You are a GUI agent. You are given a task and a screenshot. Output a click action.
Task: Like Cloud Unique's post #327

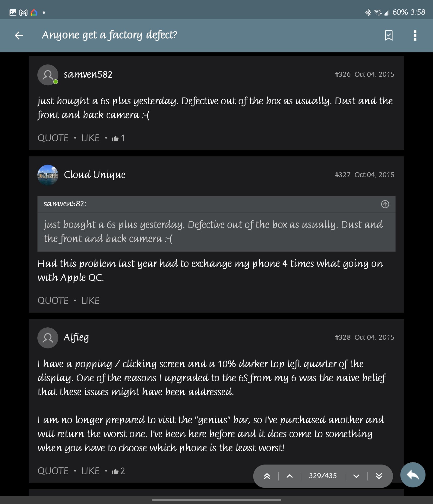[90, 301]
